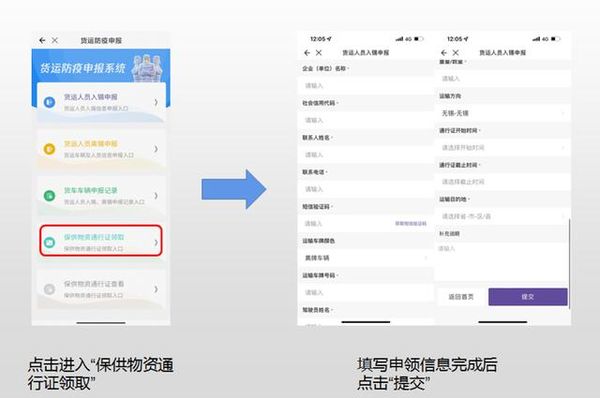
Task: Expand chevron beside 保供物资通行证查看
Action: [156, 289]
